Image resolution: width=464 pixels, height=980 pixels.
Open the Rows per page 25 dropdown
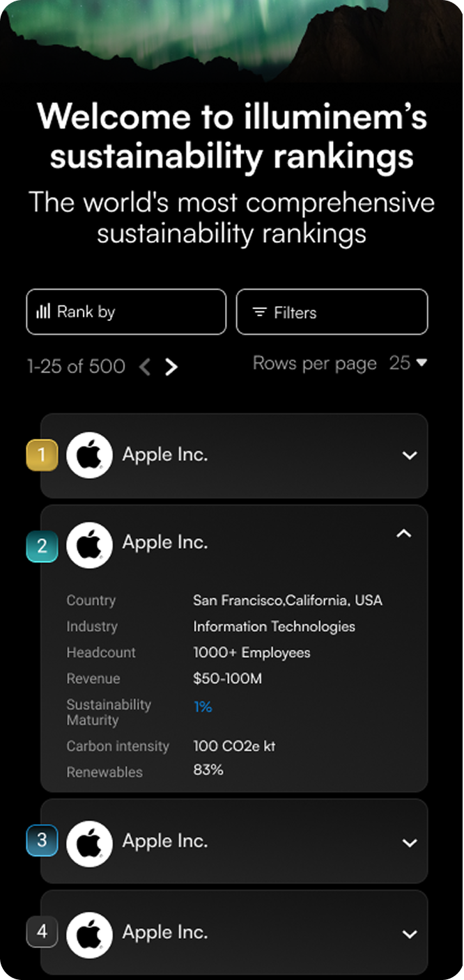tap(408, 363)
